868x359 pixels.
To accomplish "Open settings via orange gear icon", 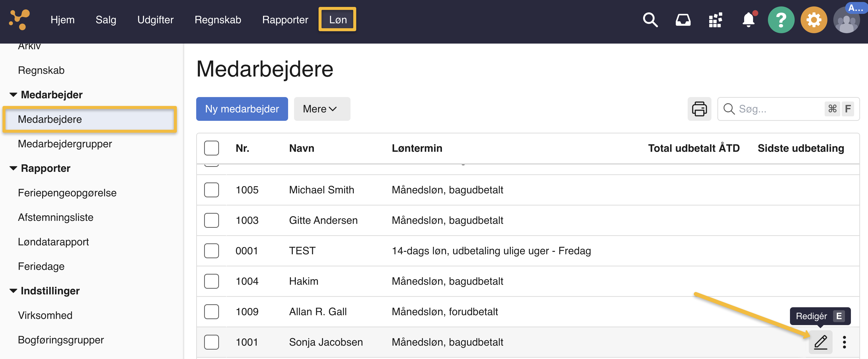I will 814,20.
